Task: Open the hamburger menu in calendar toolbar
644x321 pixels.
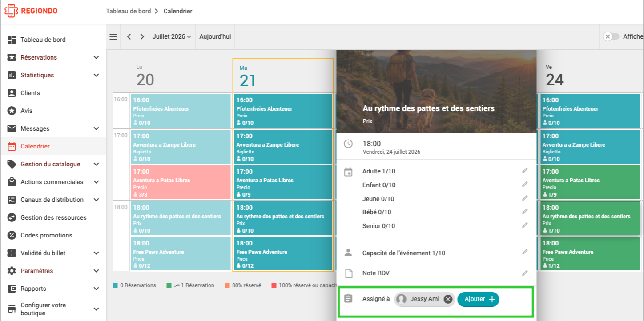Action: [x=113, y=37]
